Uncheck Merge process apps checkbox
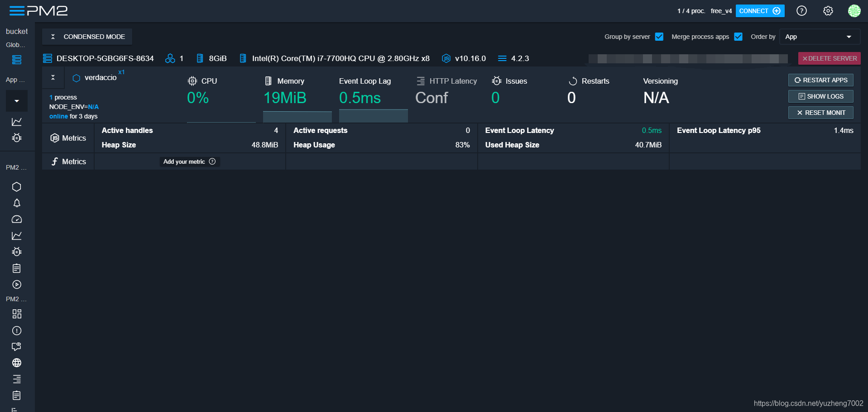The image size is (868, 412). (x=738, y=37)
